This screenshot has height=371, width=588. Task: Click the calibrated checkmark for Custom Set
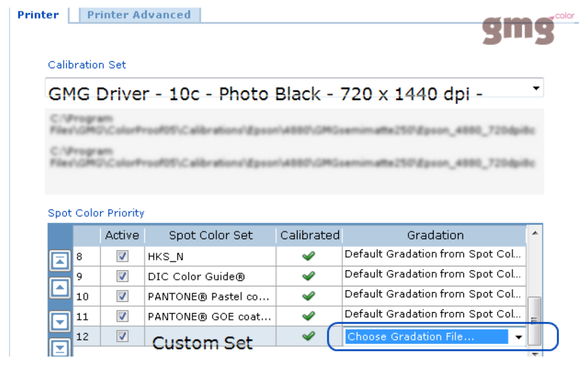308,336
